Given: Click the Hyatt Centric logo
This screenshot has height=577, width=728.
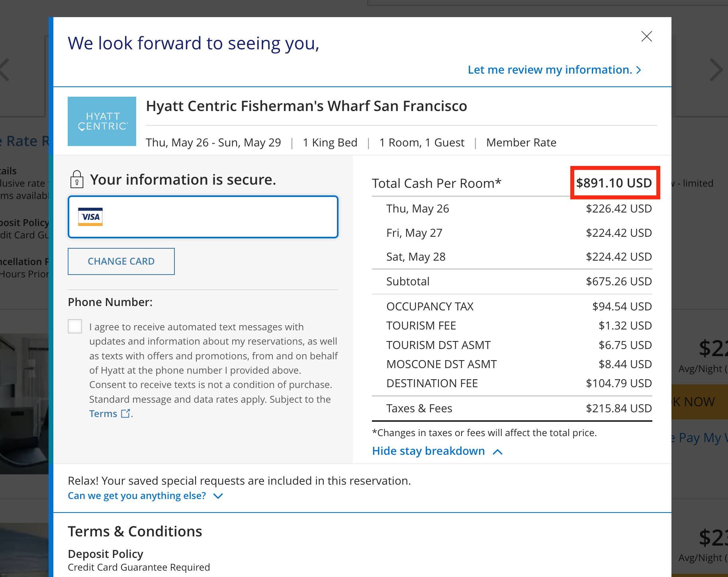Looking at the screenshot, I should pos(102,121).
